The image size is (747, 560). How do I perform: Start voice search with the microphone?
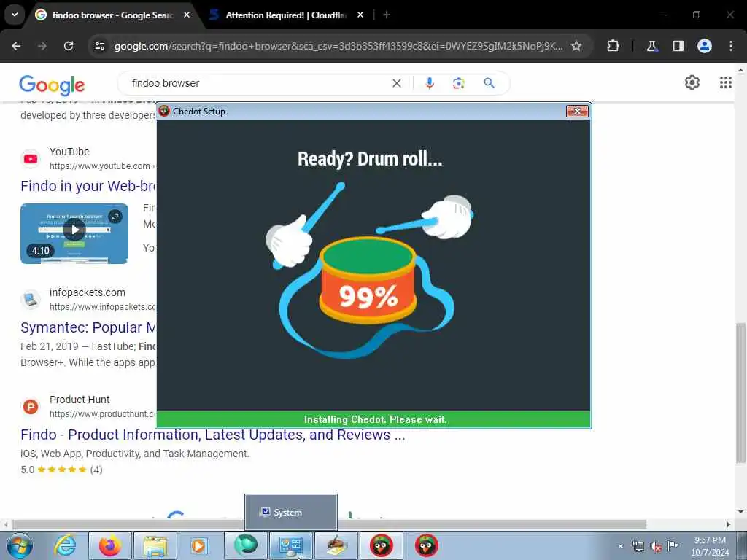click(x=429, y=83)
